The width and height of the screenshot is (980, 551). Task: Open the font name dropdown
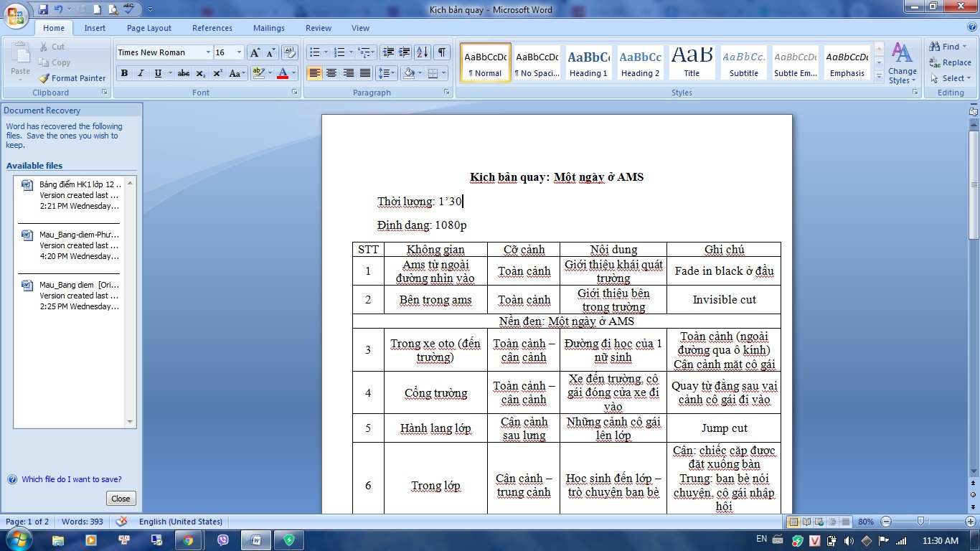click(208, 52)
